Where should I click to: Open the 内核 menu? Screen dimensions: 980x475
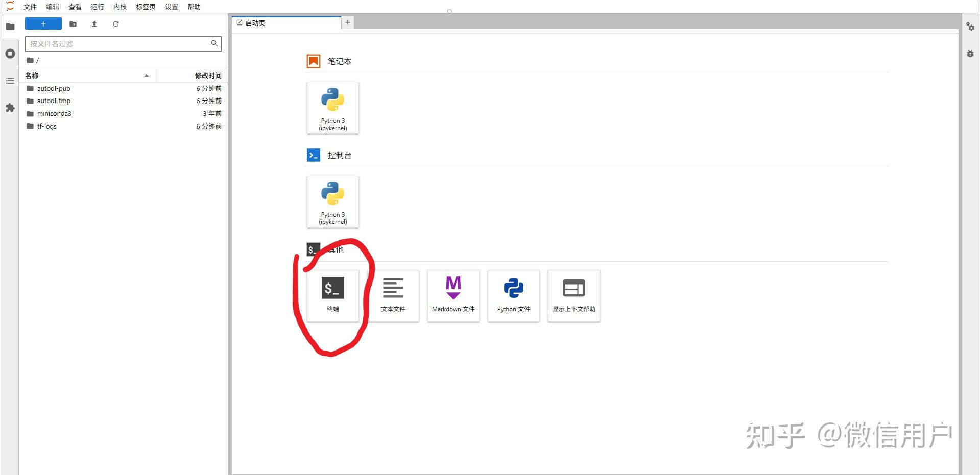[x=120, y=7]
